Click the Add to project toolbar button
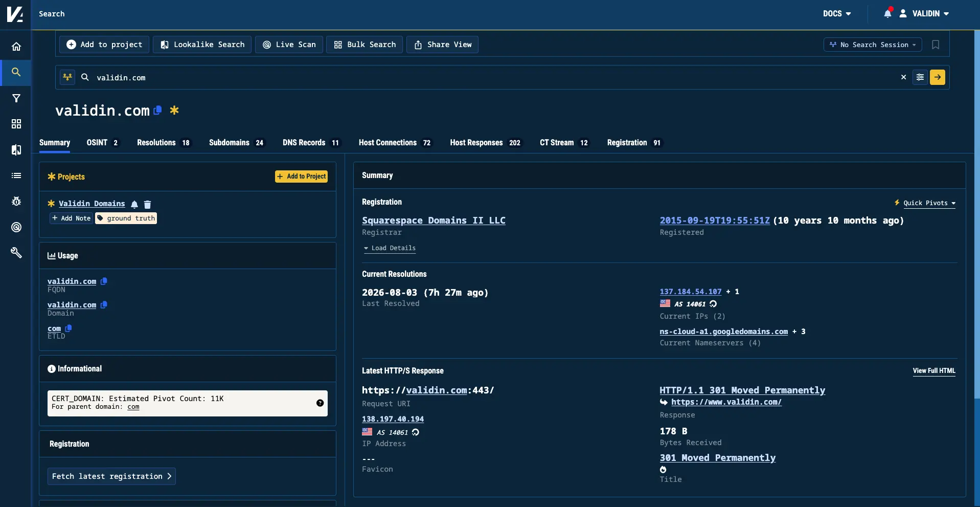The width and height of the screenshot is (980, 507). pyautogui.click(x=104, y=45)
